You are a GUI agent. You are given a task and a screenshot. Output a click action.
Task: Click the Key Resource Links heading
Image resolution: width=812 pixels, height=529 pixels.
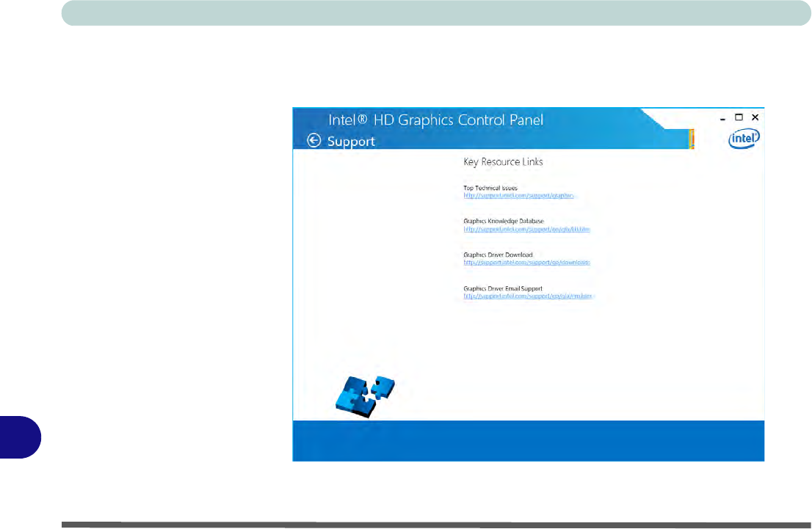(503, 162)
